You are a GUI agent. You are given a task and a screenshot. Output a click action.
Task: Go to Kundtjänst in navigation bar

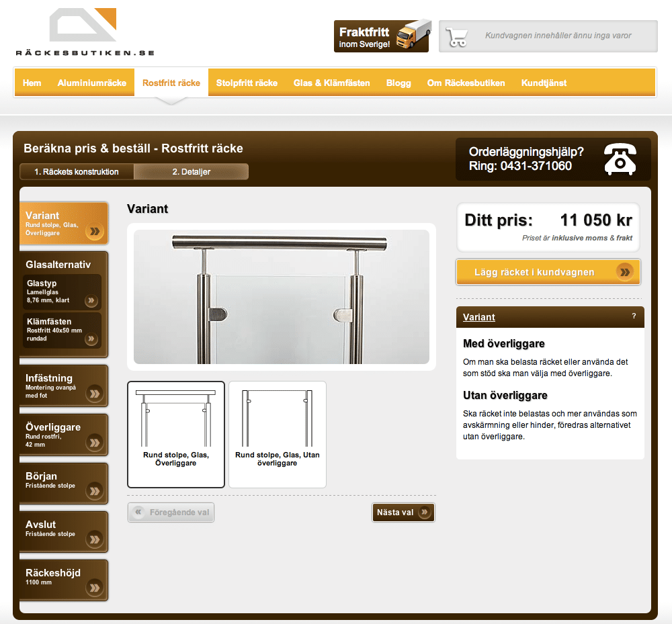click(544, 83)
